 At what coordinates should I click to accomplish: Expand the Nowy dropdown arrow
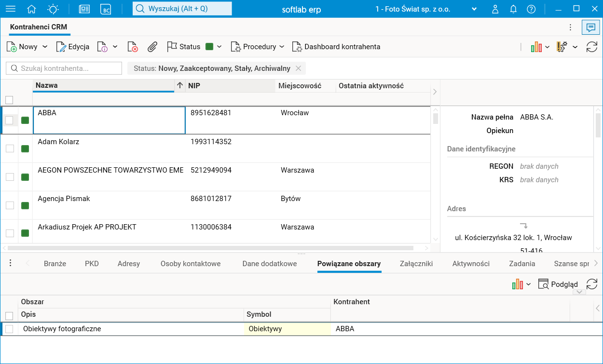tap(45, 47)
